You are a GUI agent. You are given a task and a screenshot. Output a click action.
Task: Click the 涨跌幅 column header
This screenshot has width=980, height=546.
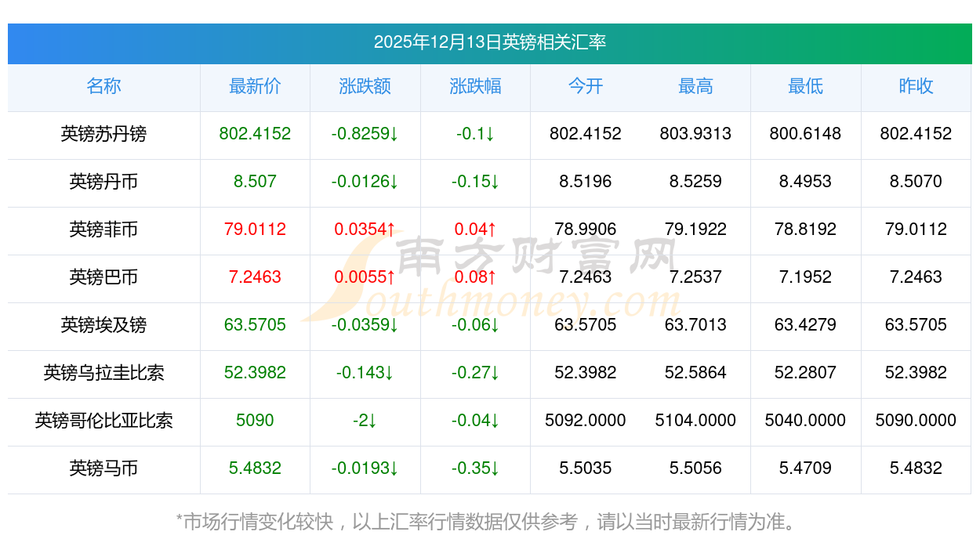tap(475, 87)
